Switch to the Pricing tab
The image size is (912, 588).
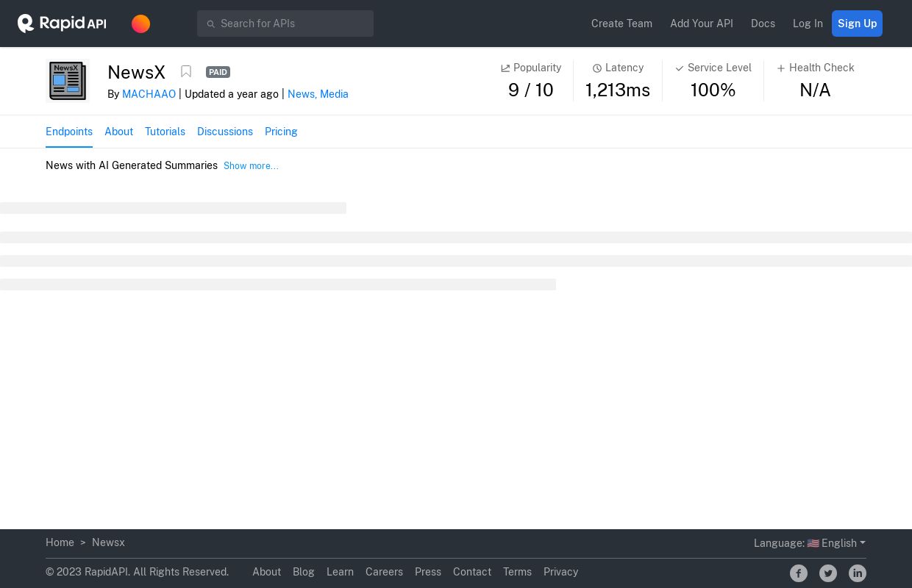pyautogui.click(x=281, y=132)
